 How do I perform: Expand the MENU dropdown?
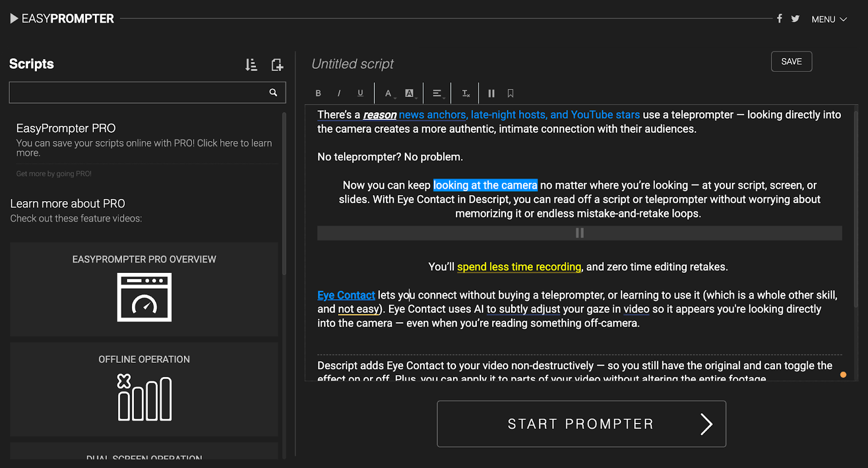click(829, 19)
